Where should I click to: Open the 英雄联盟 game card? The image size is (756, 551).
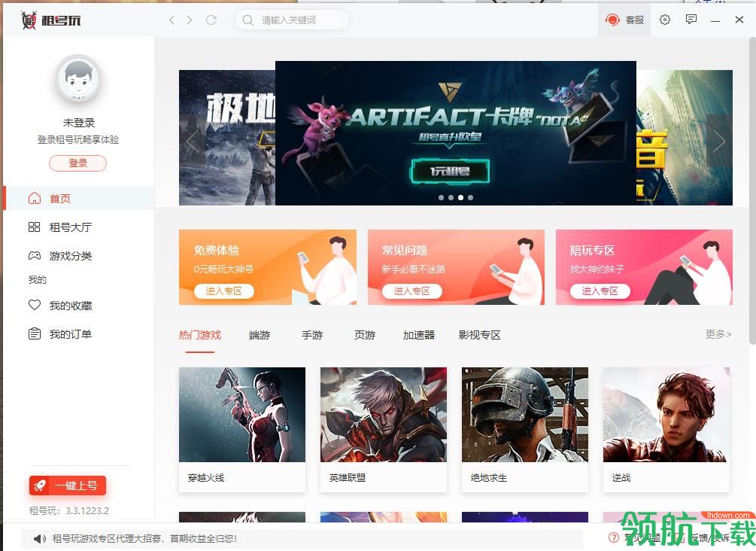click(x=384, y=429)
